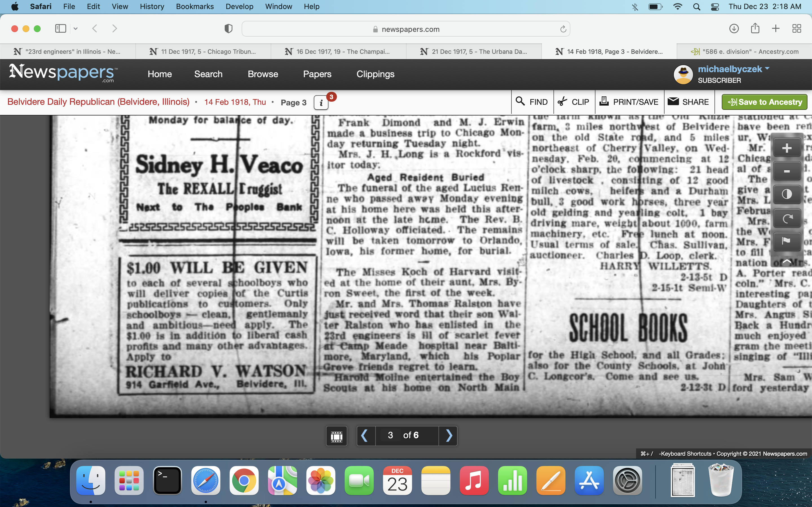This screenshot has height=507, width=812.
Task: Go to next newspaper page arrow
Action: click(449, 435)
